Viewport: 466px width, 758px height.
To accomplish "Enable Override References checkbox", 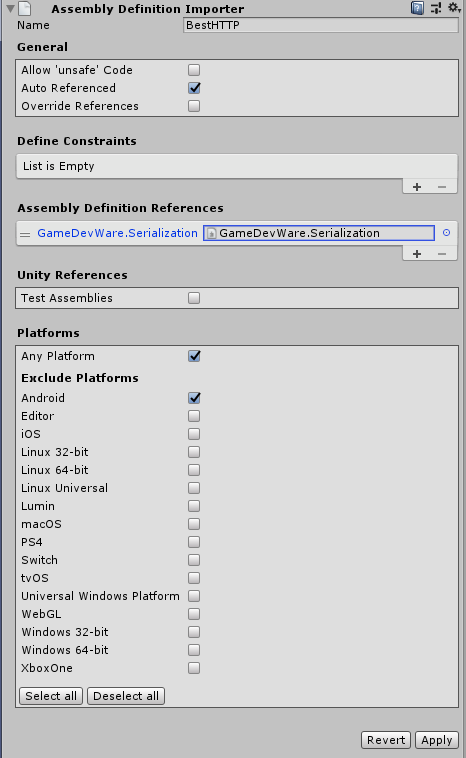I will point(194,106).
